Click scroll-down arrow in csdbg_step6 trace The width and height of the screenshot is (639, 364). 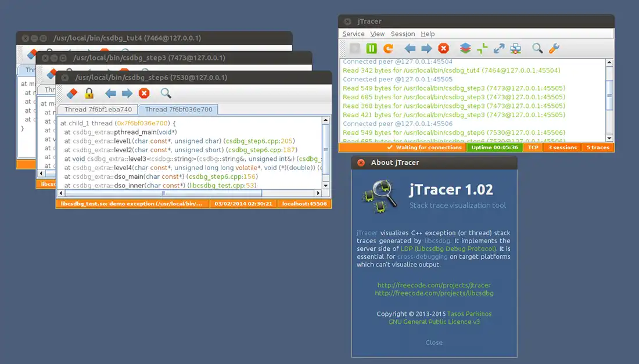[x=325, y=185]
